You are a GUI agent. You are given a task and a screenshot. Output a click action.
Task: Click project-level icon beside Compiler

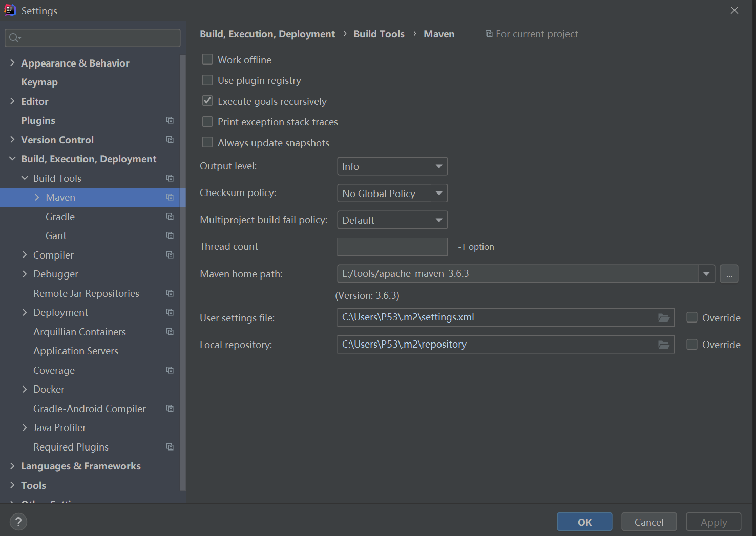coord(170,255)
